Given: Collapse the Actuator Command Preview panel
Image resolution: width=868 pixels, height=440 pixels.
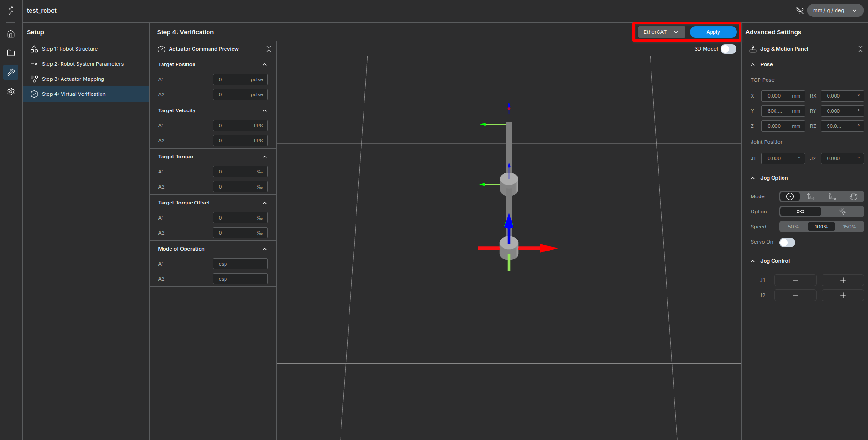Looking at the screenshot, I should click(269, 49).
